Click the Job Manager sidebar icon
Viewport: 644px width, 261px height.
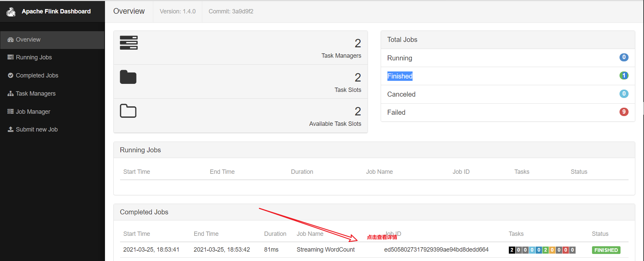point(10,112)
